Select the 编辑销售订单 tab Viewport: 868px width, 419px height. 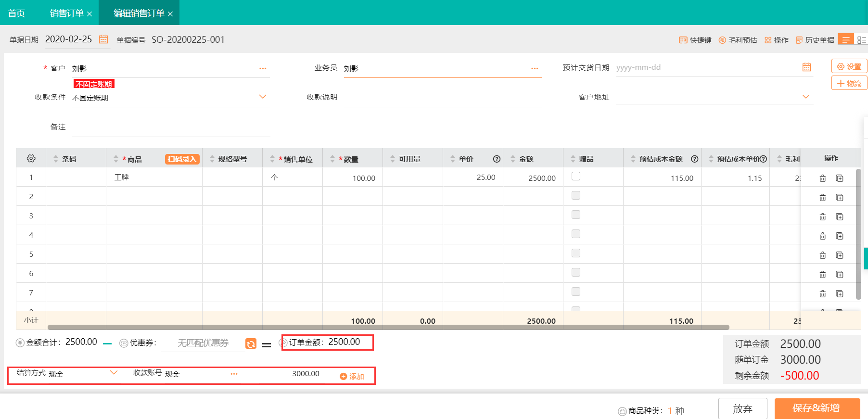139,13
